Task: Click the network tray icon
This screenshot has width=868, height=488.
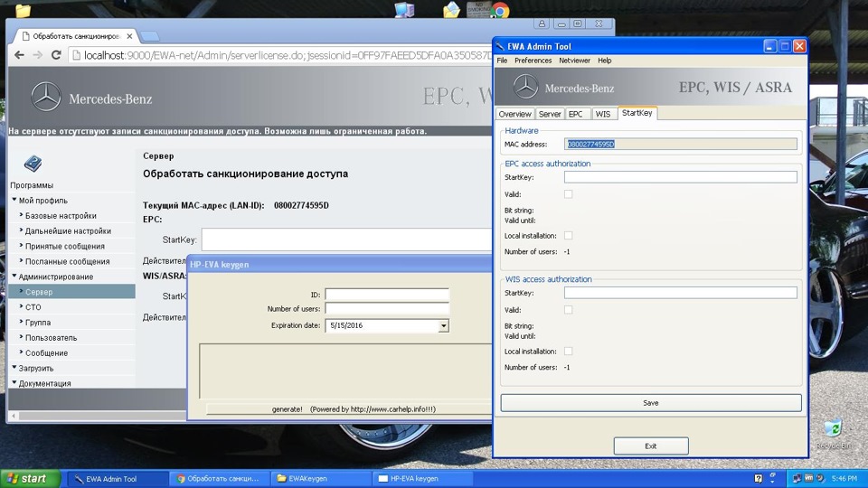Action: tap(797, 479)
